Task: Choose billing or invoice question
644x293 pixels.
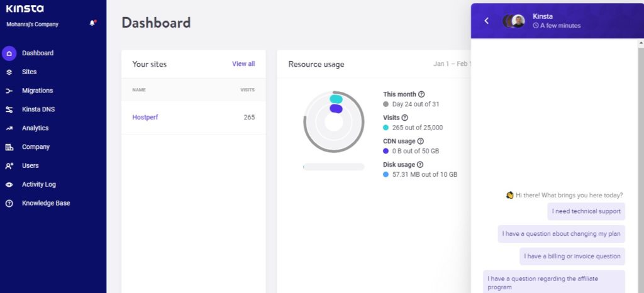Action: click(x=572, y=256)
